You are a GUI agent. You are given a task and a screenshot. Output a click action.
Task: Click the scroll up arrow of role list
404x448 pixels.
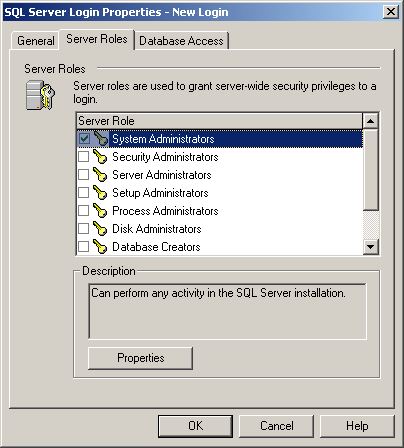[x=370, y=121]
